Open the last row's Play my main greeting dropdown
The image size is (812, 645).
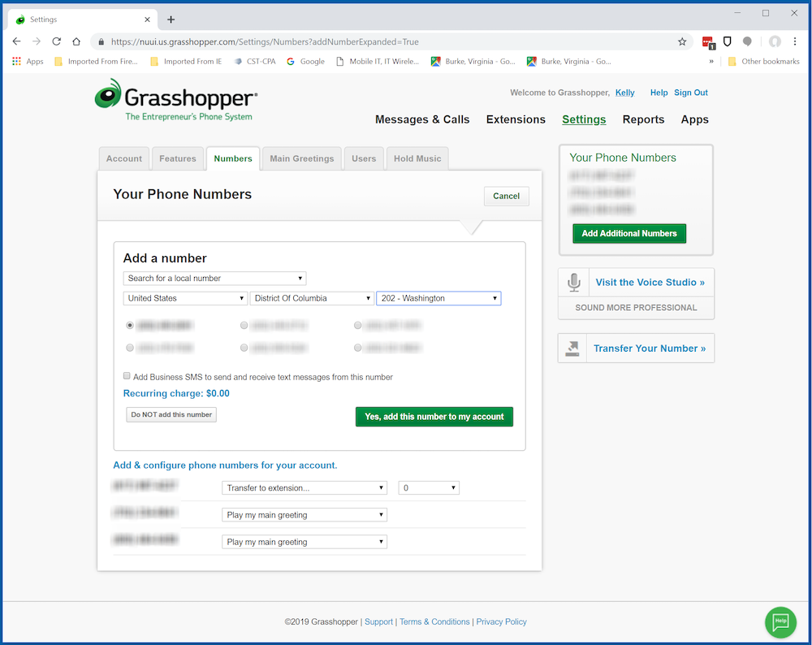pos(304,541)
